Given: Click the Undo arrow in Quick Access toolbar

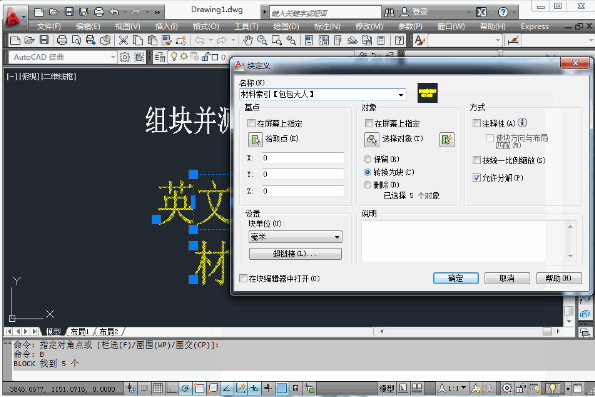Looking at the screenshot, I should tap(114, 12).
